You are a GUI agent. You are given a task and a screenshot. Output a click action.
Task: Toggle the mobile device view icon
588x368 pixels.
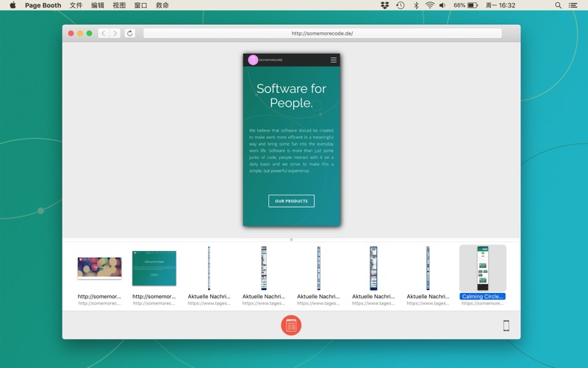click(506, 325)
